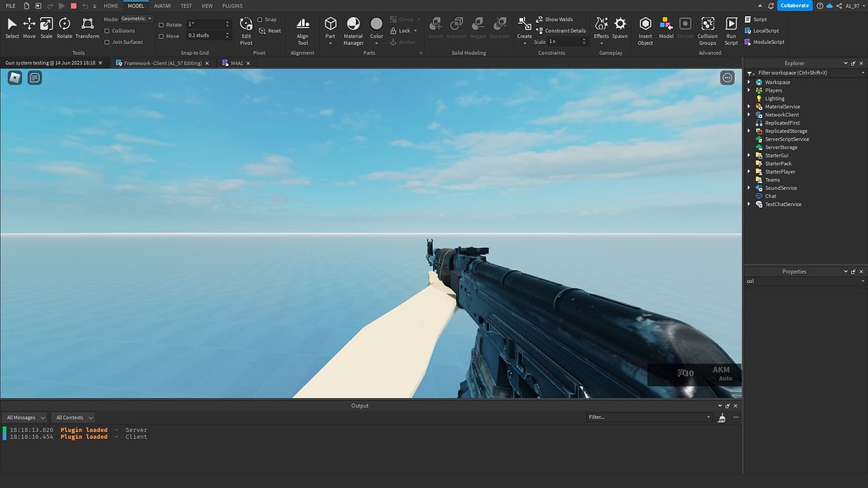
Task: Expand the StarterGui tree item
Action: pyautogui.click(x=748, y=155)
